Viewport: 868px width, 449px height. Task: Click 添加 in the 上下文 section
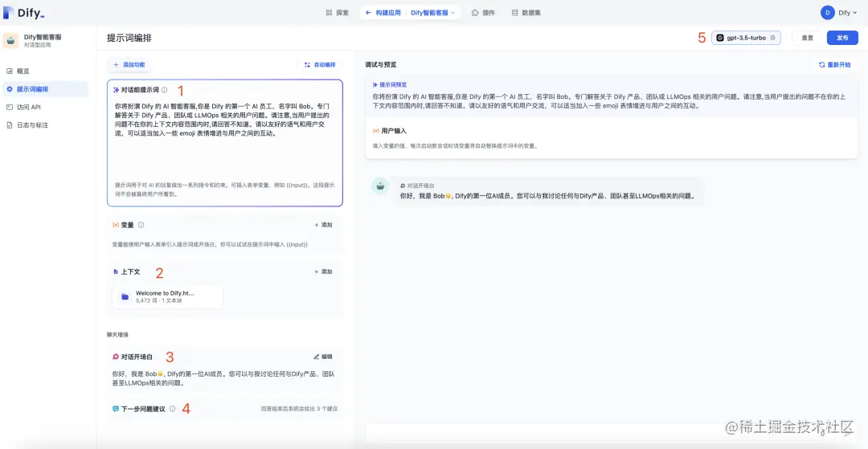(x=323, y=271)
